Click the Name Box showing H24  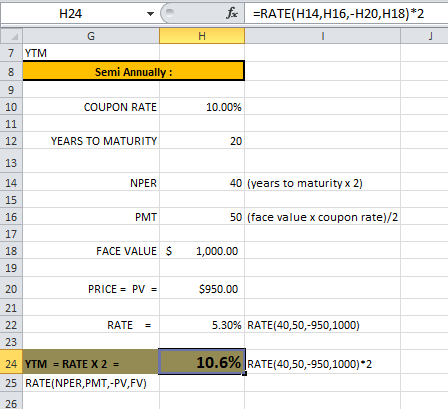(71, 14)
